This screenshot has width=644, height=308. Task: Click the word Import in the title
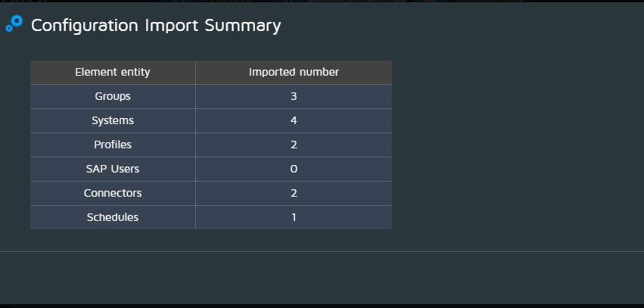(171, 26)
